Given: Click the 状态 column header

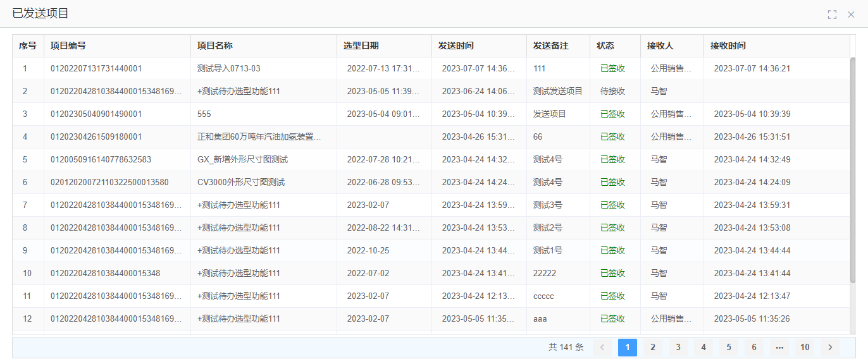Looking at the screenshot, I should (x=605, y=46).
